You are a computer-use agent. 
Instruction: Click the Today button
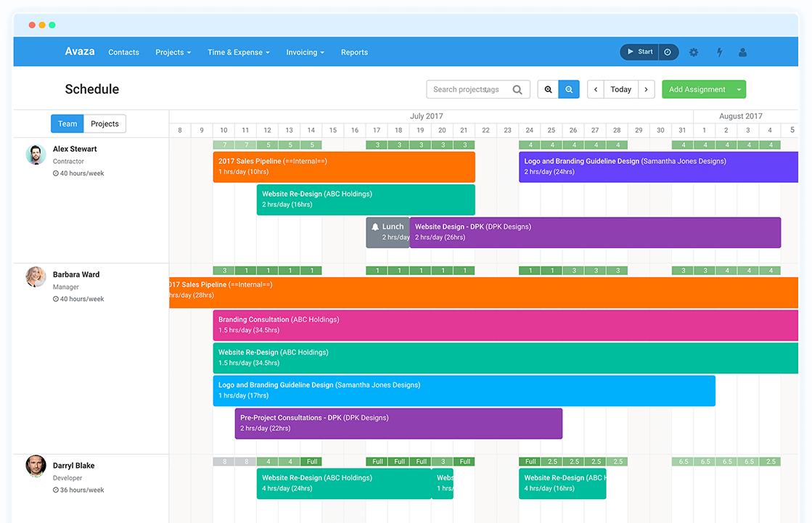coord(620,90)
